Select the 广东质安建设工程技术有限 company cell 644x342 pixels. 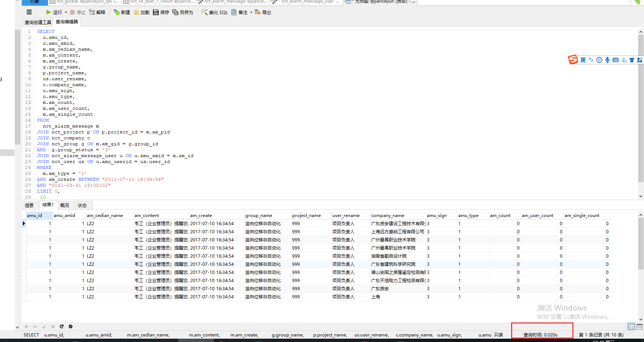pos(398,223)
